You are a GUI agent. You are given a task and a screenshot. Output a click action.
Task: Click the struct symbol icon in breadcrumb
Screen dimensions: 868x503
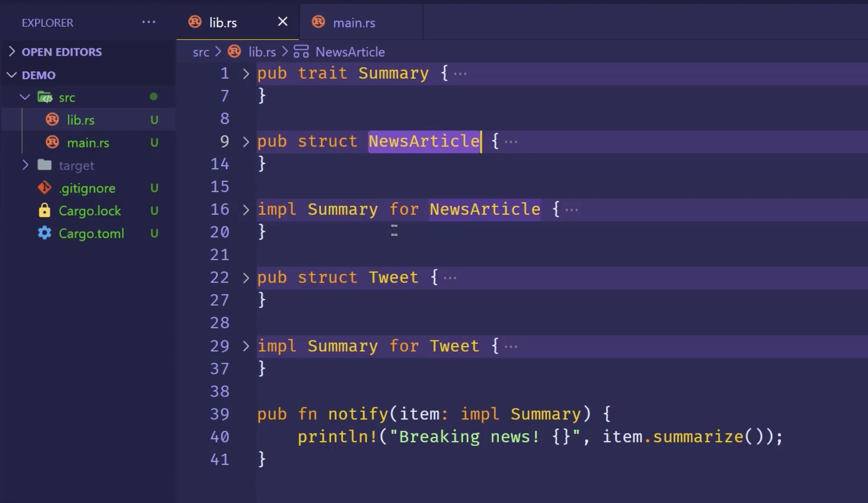[x=301, y=52]
